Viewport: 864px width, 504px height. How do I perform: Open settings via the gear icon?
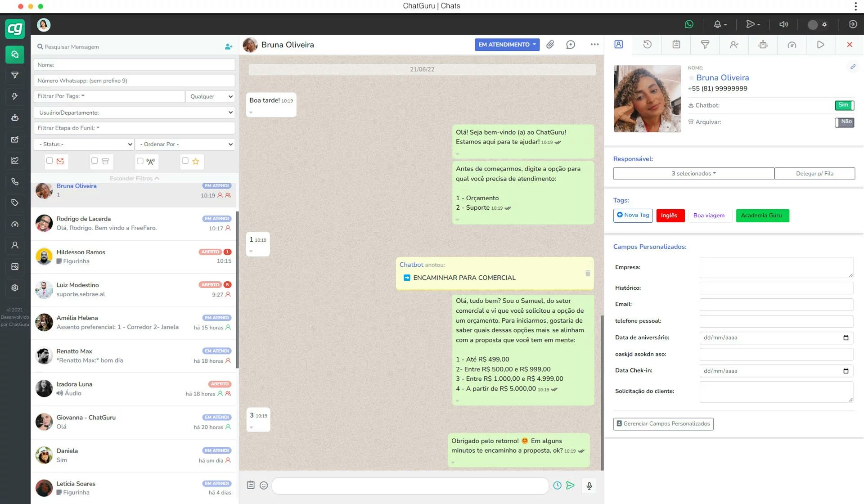coord(15,288)
